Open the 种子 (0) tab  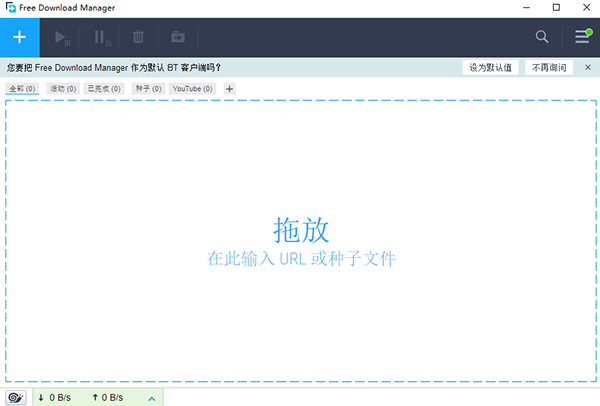(x=147, y=89)
